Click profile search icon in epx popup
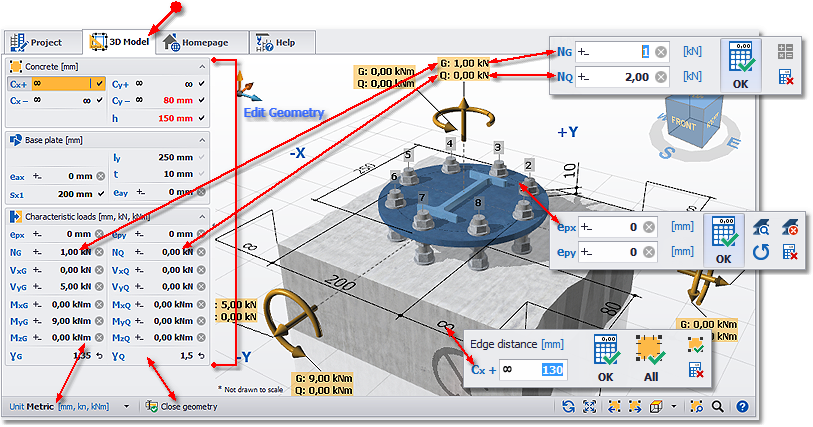The image size is (813, 427). (761, 227)
